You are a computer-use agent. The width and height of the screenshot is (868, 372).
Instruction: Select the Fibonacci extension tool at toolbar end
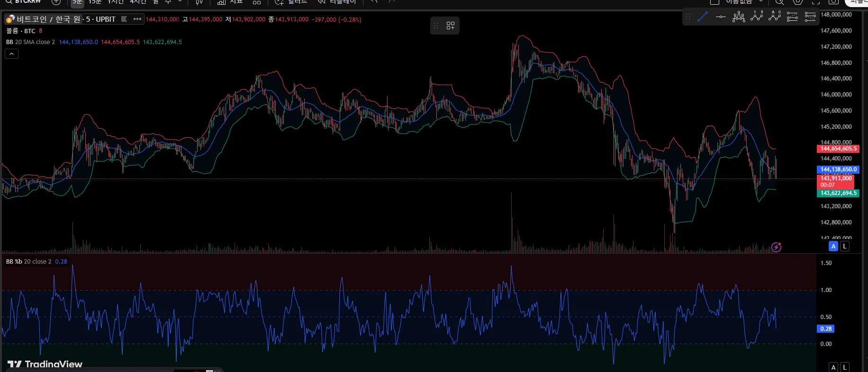pos(810,17)
